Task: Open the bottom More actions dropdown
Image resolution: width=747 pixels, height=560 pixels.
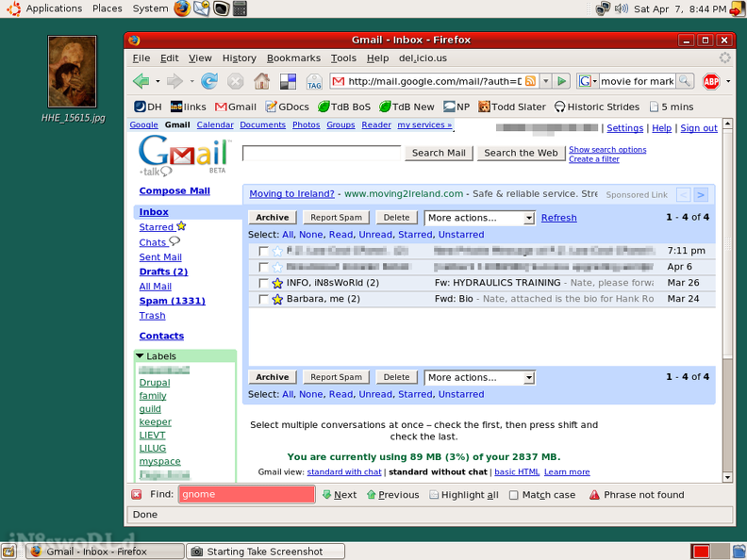Action: (x=480, y=378)
